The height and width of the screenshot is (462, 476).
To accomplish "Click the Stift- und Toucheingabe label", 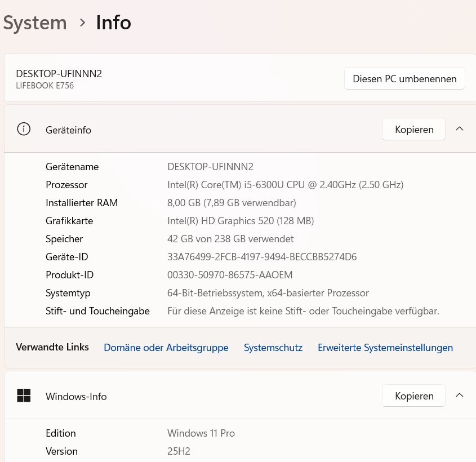I will [97, 311].
